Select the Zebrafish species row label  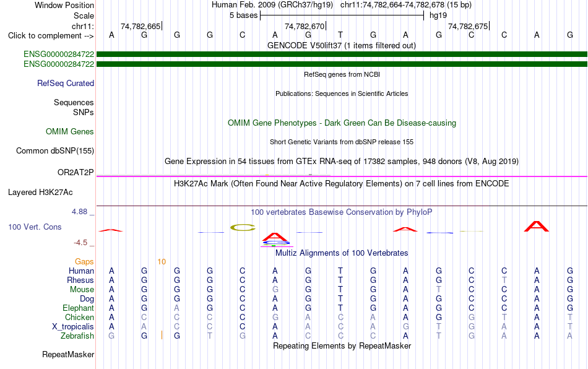(x=77, y=336)
